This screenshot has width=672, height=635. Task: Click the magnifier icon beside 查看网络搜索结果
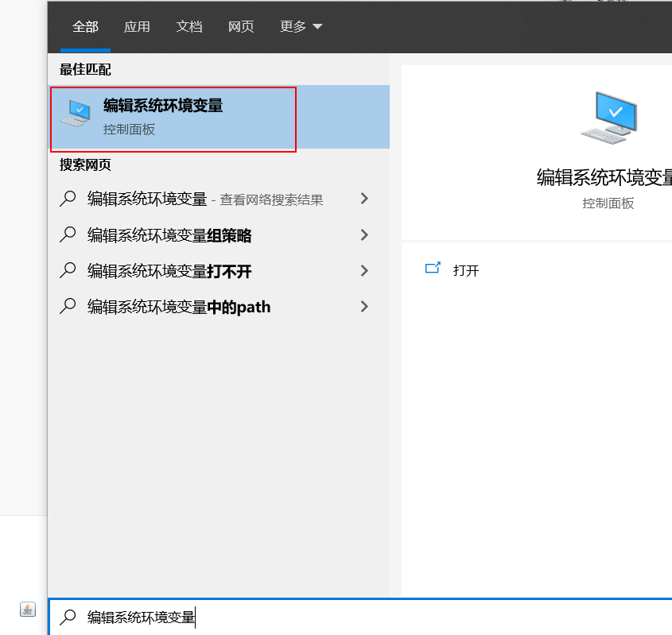[68, 199]
